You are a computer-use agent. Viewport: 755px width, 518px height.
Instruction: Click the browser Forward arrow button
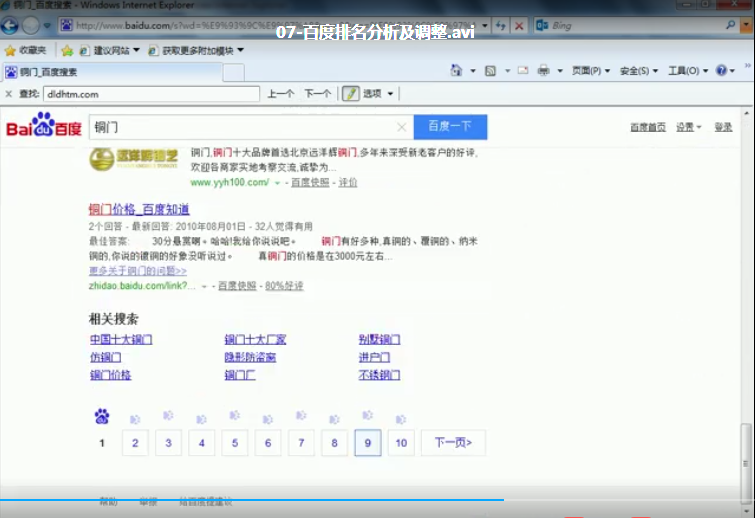point(31,26)
